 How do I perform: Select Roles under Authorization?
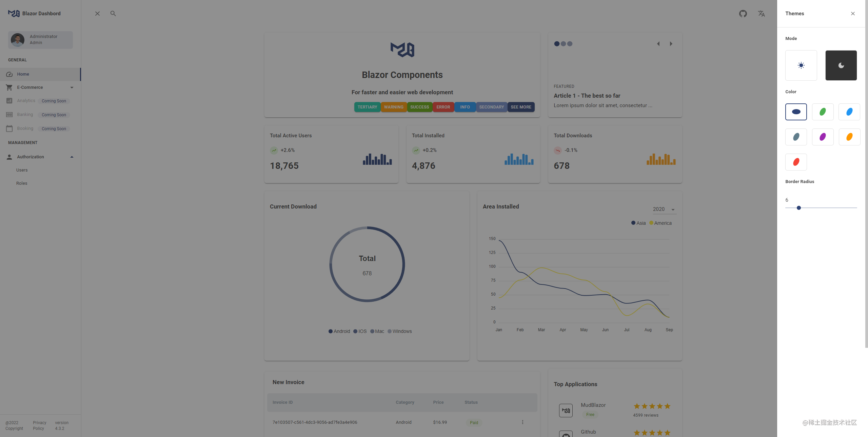click(22, 183)
